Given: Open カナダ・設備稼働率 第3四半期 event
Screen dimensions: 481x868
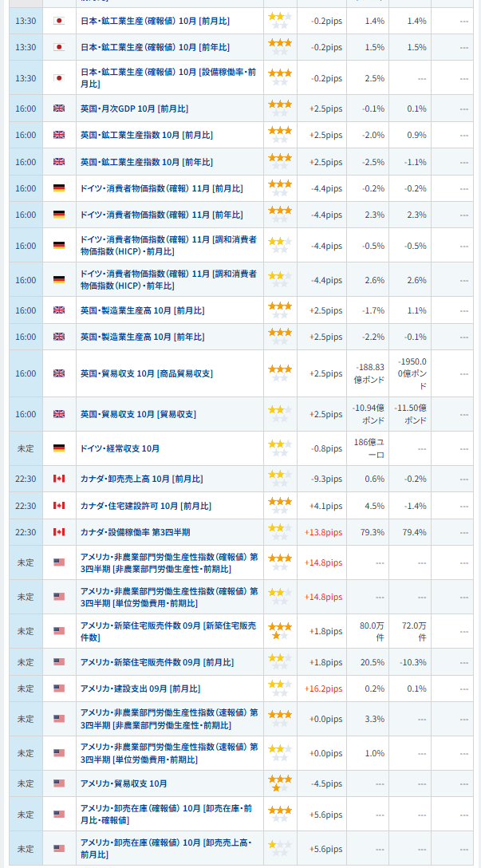Looking at the screenshot, I should [135, 532].
